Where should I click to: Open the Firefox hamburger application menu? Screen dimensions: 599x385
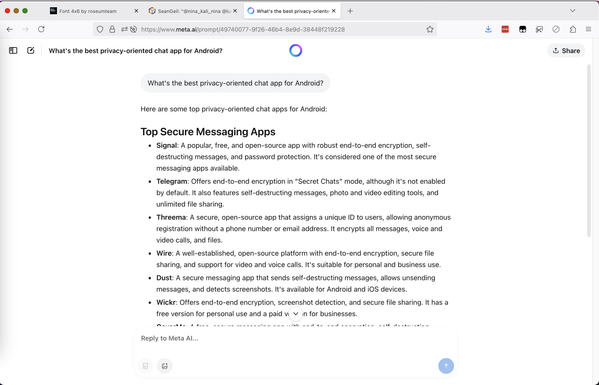[588, 29]
